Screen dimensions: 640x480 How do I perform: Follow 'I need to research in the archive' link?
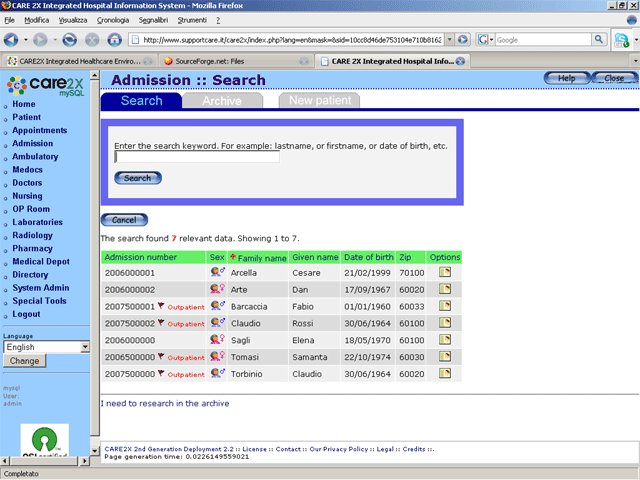point(165,403)
